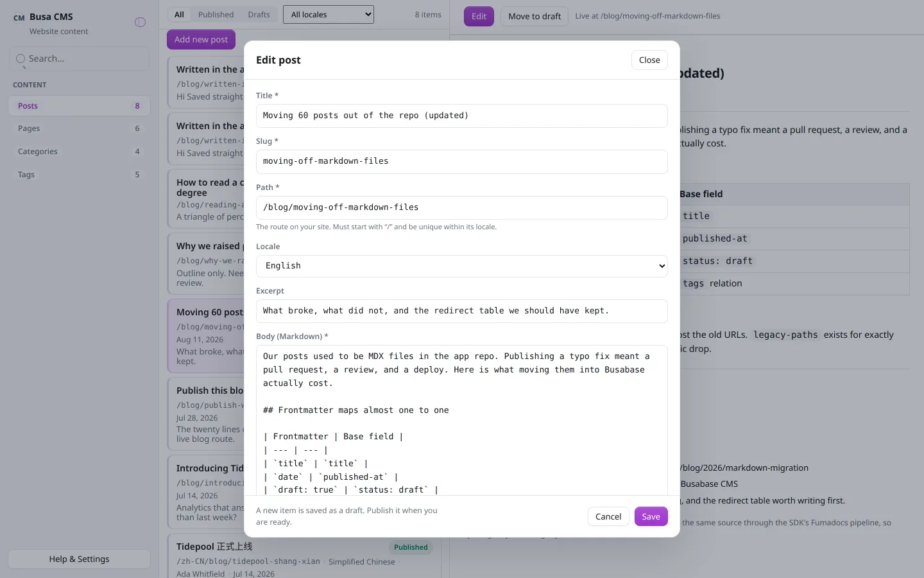Click the "8 items" count label
The image size is (924, 578).
[x=428, y=15]
